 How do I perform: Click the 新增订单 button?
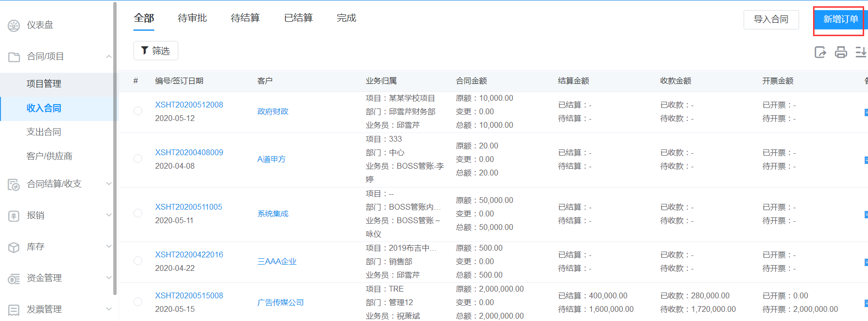841,19
